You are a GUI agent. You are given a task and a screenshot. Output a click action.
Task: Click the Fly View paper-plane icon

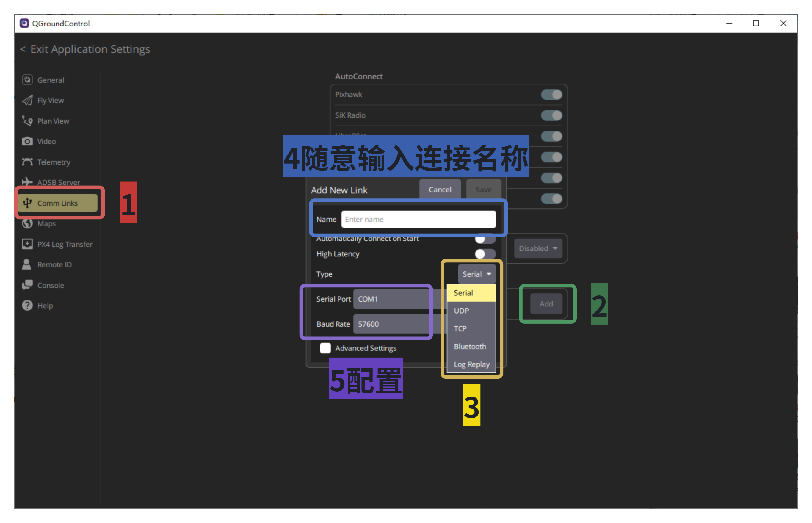[x=27, y=100]
